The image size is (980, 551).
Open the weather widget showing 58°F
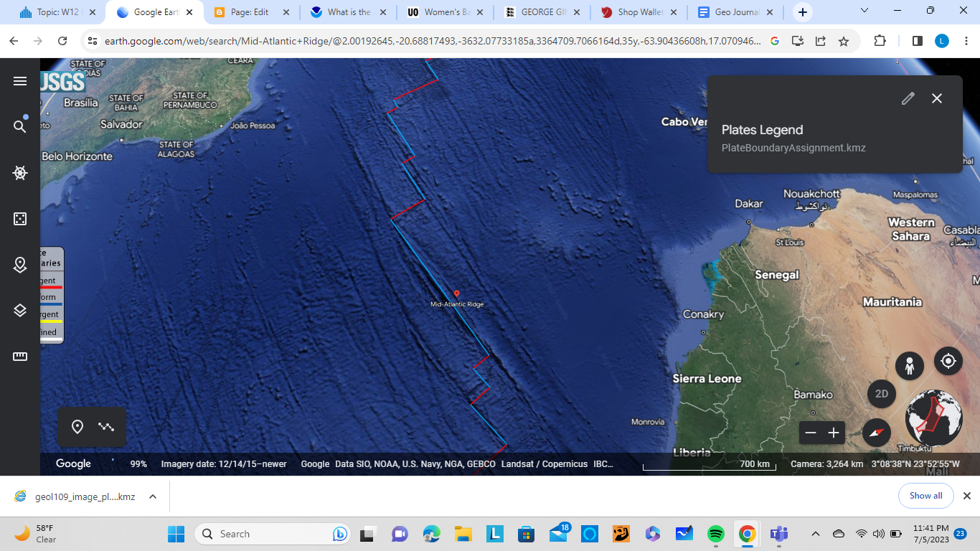click(35, 534)
